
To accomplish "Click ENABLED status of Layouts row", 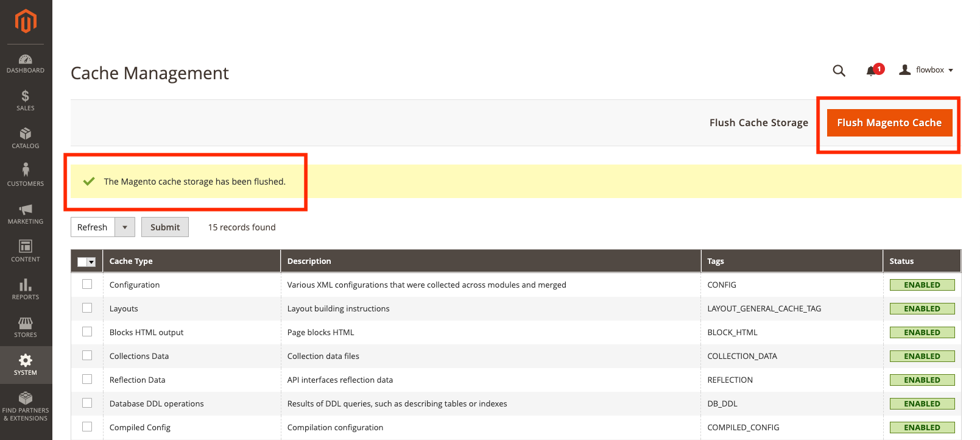I will point(922,308).
